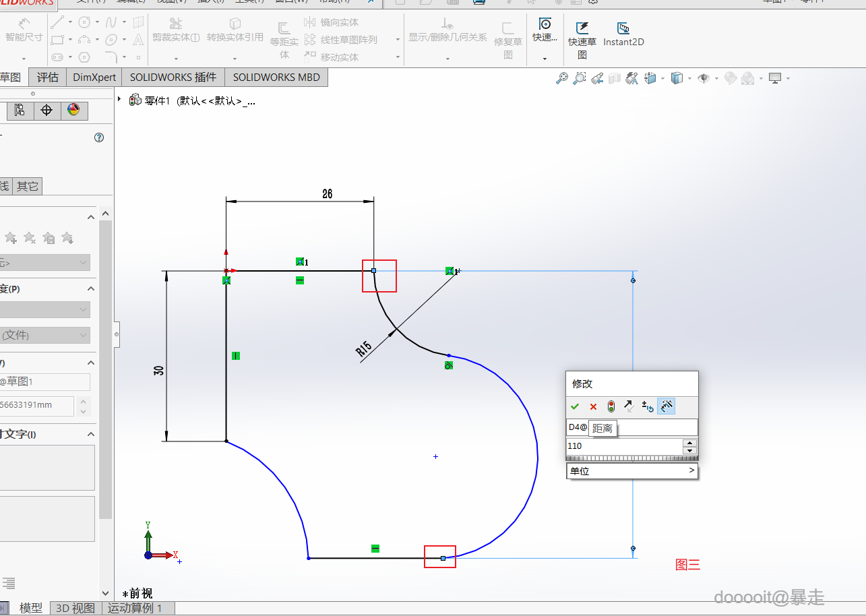Click the Previous View icon

[596, 78]
